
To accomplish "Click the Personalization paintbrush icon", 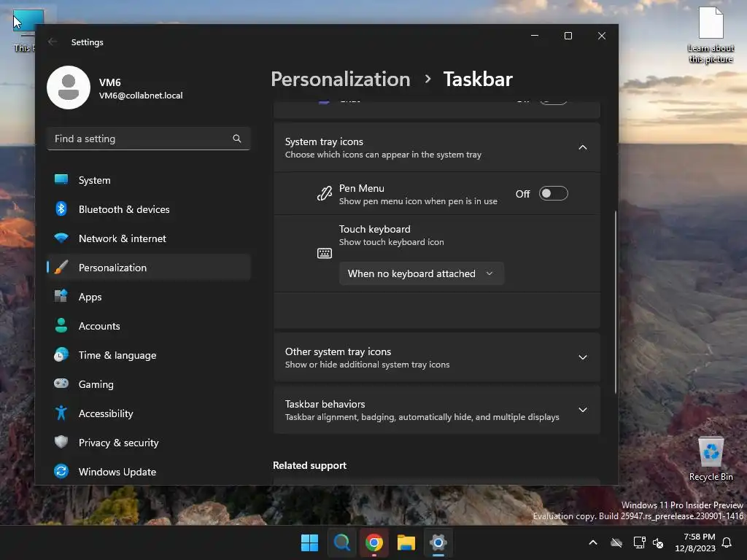I will pos(61,267).
